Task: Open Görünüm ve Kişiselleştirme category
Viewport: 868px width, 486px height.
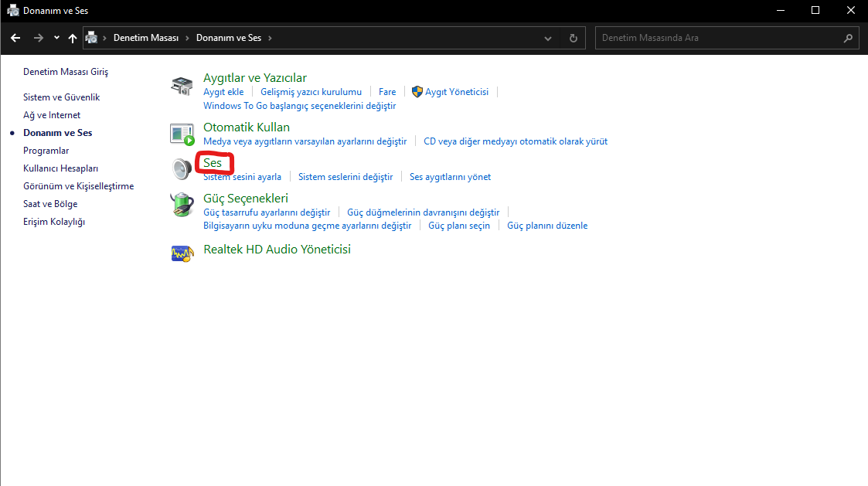Action: tap(79, 186)
